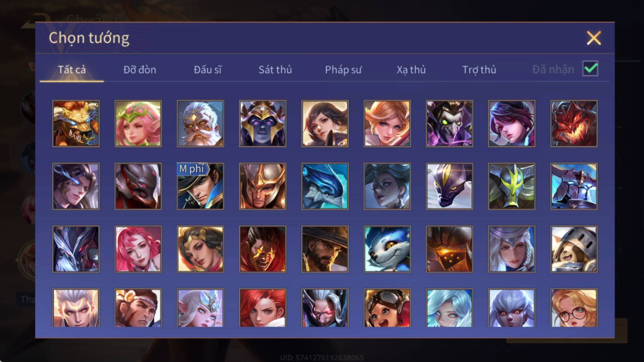The height and width of the screenshot is (362, 644).
Task: Switch to the 'Đỡ đòn' tab
Action: pos(140,69)
